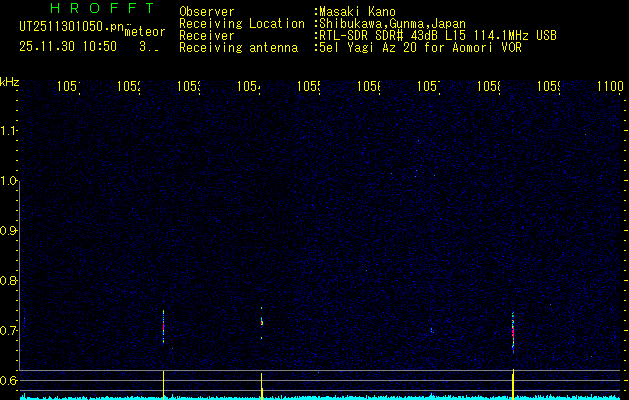
Task: Select the observer name Masaki Kano
Action: click(x=357, y=12)
